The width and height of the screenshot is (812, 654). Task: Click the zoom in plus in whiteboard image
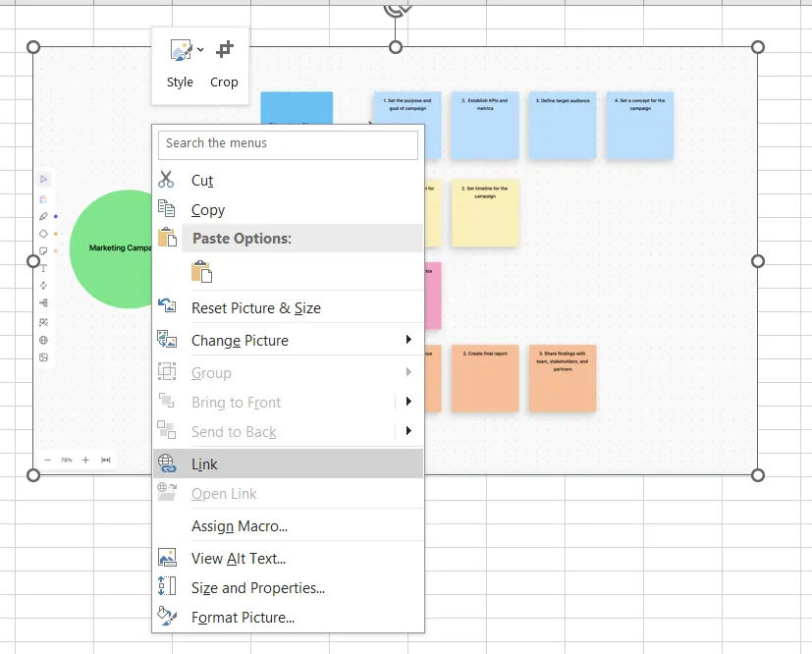pyautogui.click(x=85, y=460)
